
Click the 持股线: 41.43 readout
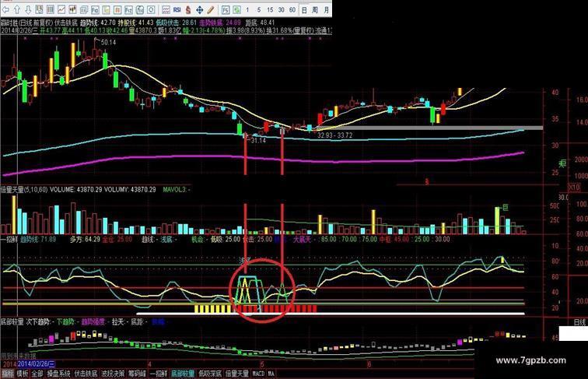(136, 23)
